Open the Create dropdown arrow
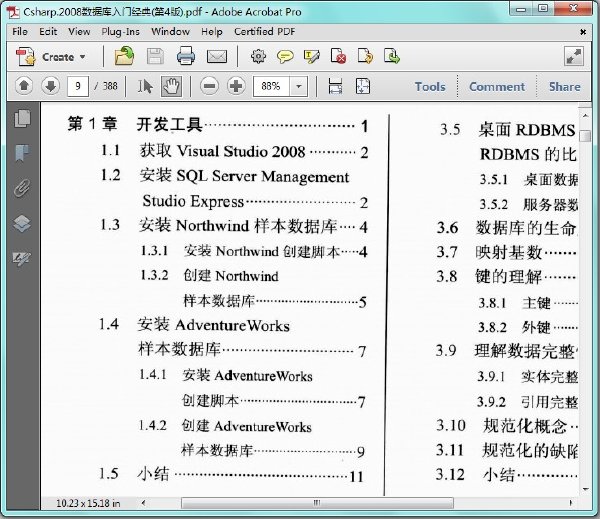Image resolution: width=600 pixels, height=519 pixels. point(83,57)
